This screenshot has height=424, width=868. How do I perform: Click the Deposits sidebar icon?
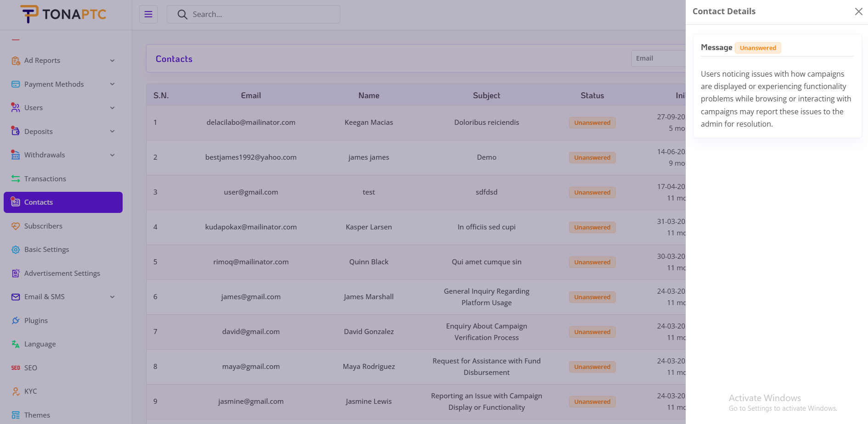[x=16, y=131]
